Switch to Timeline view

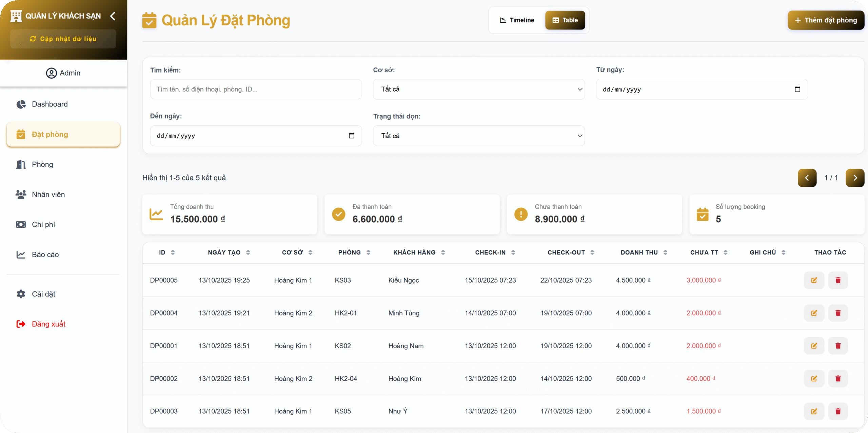pos(517,20)
